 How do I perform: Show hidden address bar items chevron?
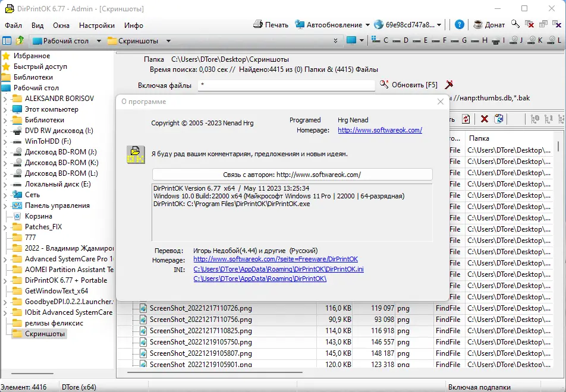[x=335, y=40]
